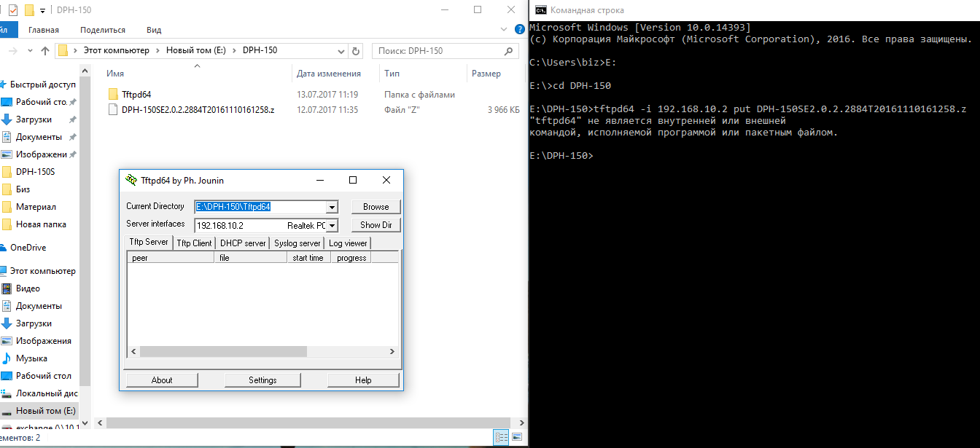Expand the address bar history dropdown
The height and width of the screenshot is (448, 980).
pyautogui.click(x=341, y=51)
